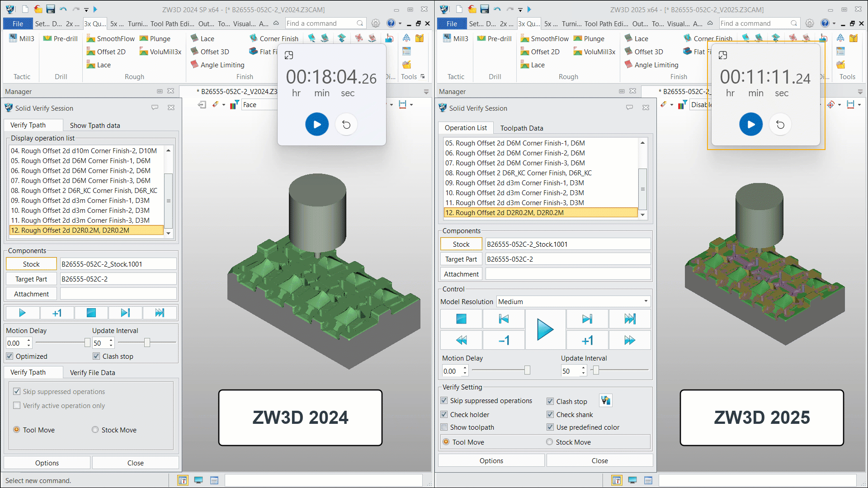Select Angle Limiting in ZW3D 2025 ribbon
868x488 pixels.
point(651,65)
